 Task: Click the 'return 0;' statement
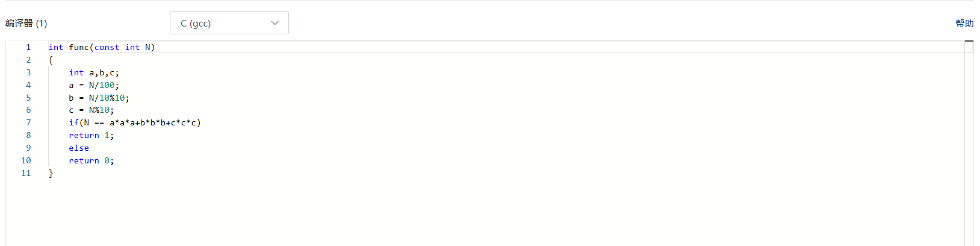click(x=91, y=160)
